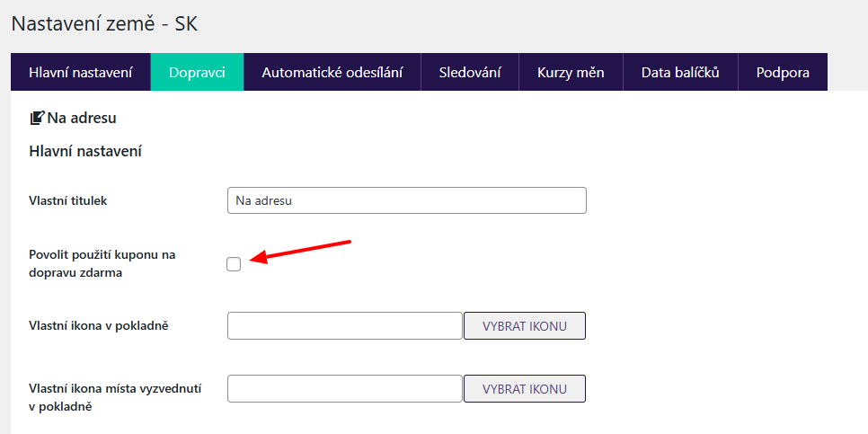Switch to Data balíčků tab

(x=680, y=72)
